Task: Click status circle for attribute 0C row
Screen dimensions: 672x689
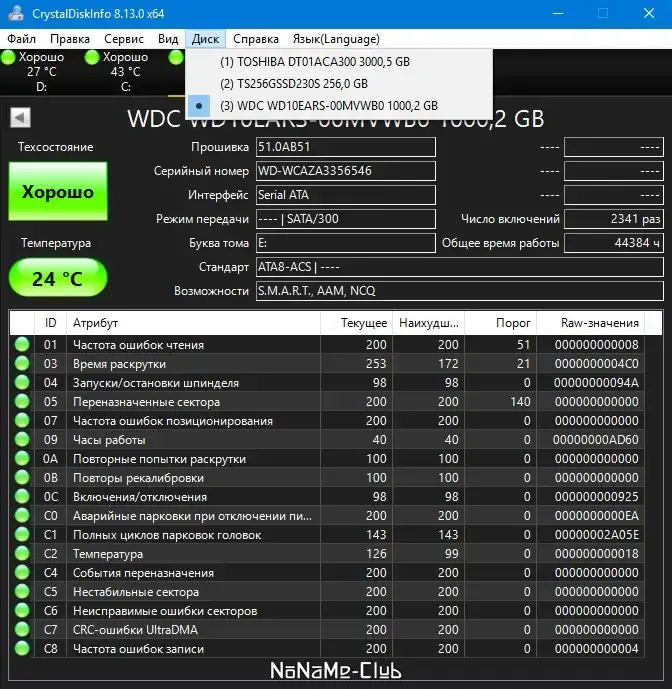Action: coord(22,497)
